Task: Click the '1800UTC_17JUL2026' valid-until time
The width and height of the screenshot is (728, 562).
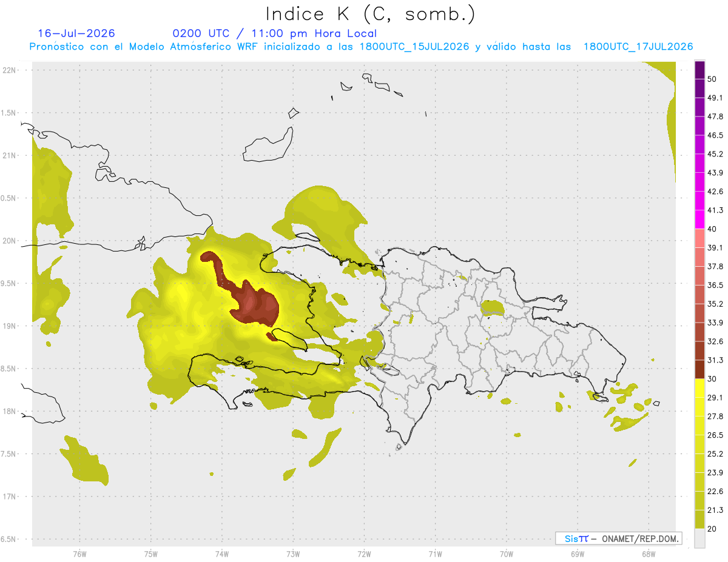Action: pyautogui.click(x=638, y=47)
